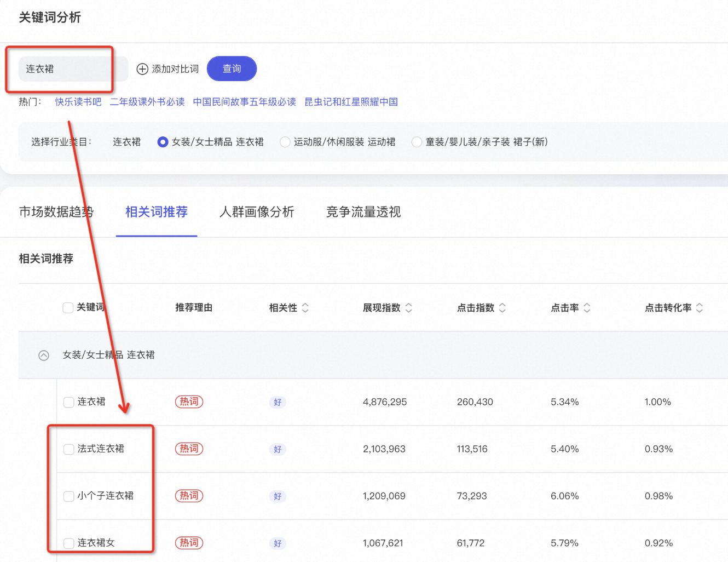
Task: Click the value 1,209,069
Action: coord(384,496)
